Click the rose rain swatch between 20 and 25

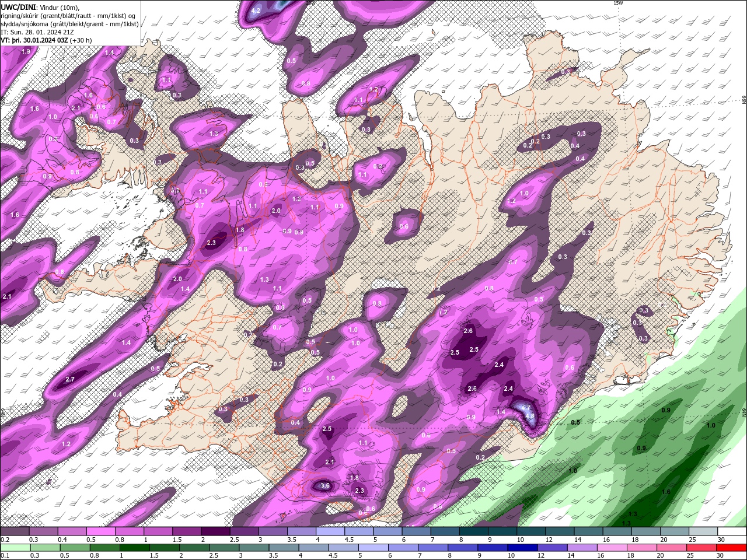[671, 547]
